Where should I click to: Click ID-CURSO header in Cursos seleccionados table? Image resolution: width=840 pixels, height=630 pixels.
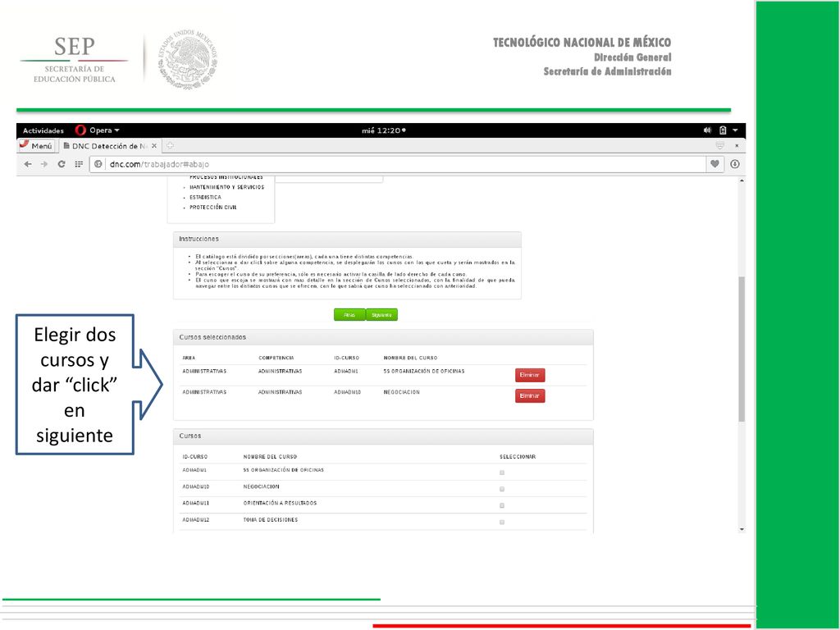point(346,358)
